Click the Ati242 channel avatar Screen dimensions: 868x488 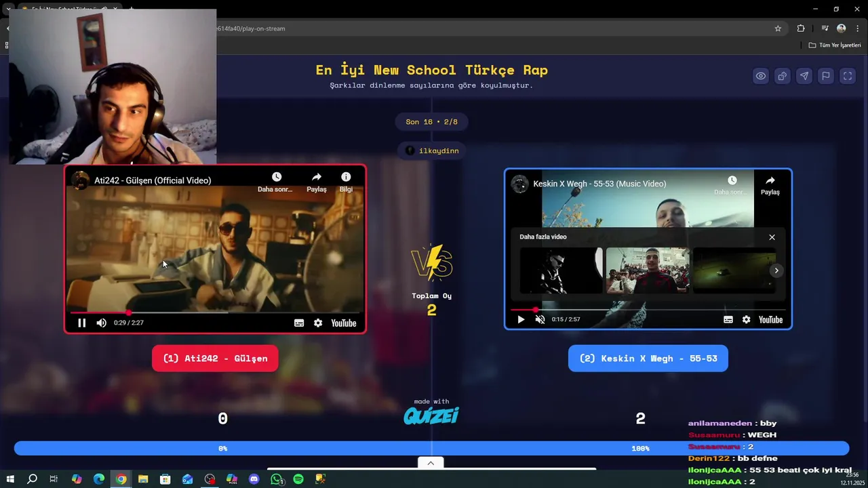click(x=81, y=180)
